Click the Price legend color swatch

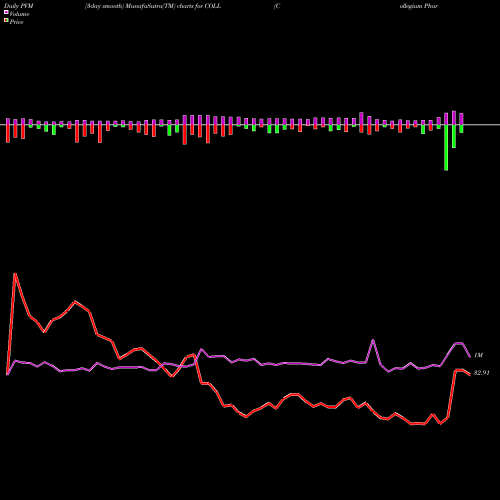(x=6, y=21)
